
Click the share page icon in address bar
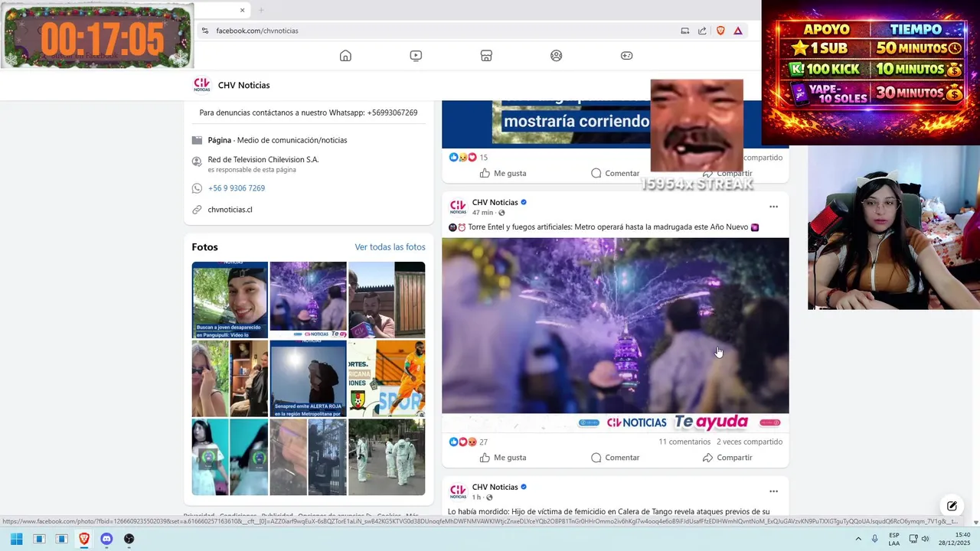pyautogui.click(x=702, y=31)
